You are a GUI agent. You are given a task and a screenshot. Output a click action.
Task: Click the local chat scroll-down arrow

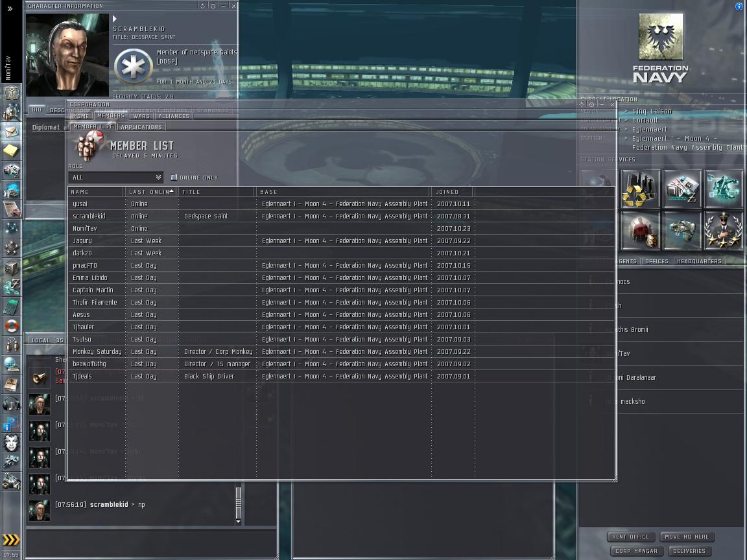(238, 522)
